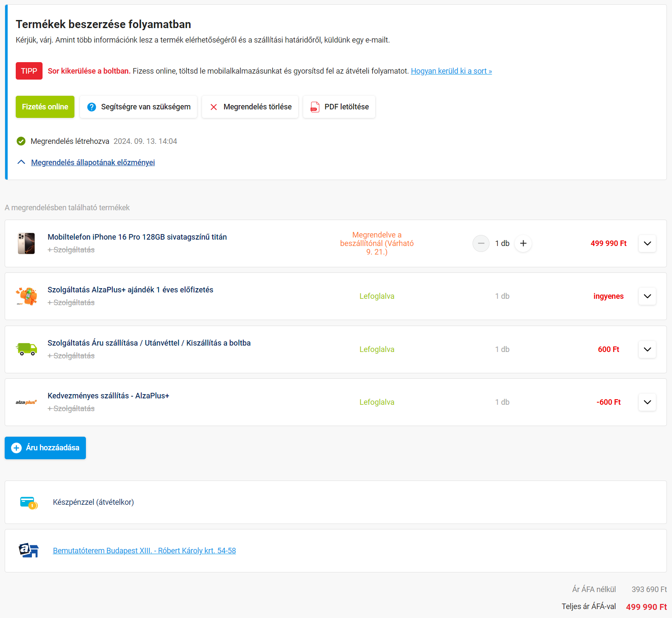Screen dimensions: 672x618
Task: Click Lefoglalva status in Áru szállítása row
Action: [x=377, y=349]
